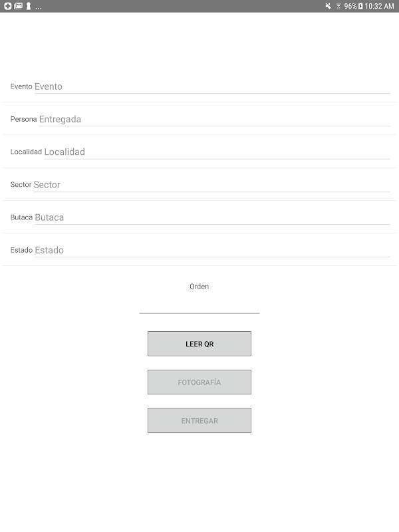
Task: Tap the Estado text field
Action: [x=211, y=250]
